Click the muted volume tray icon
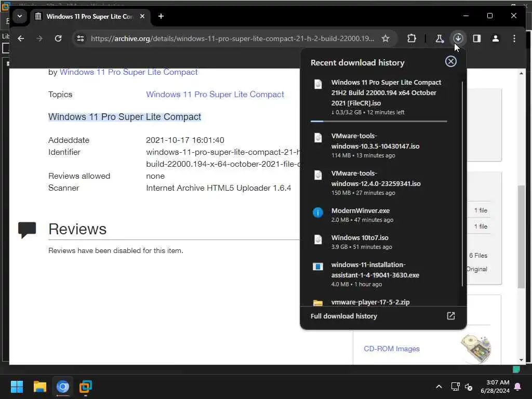532x399 pixels. pos(469,387)
